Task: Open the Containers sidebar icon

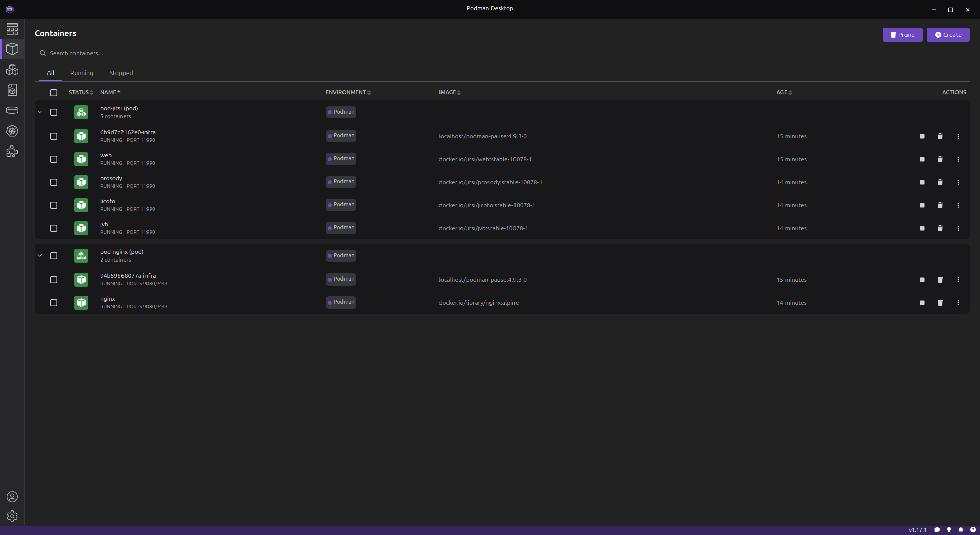Action: pos(12,49)
